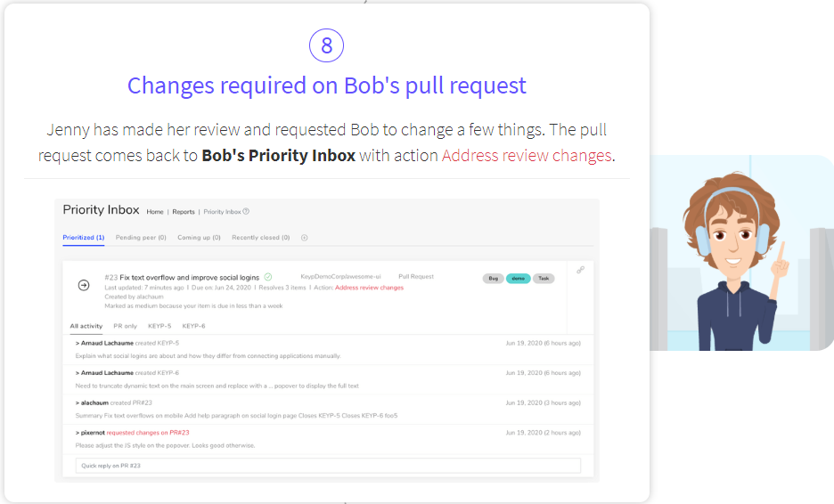The image size is (834, 504).
Task: Click the link chain icon on card
Action: (x=580, y=270)
